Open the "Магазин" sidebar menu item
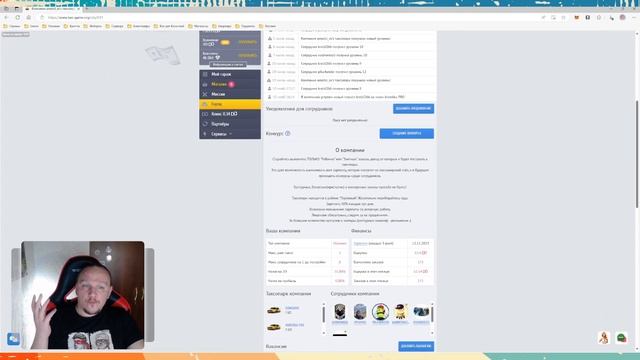The width and height of the screenshot is (640, 360). 230,84
